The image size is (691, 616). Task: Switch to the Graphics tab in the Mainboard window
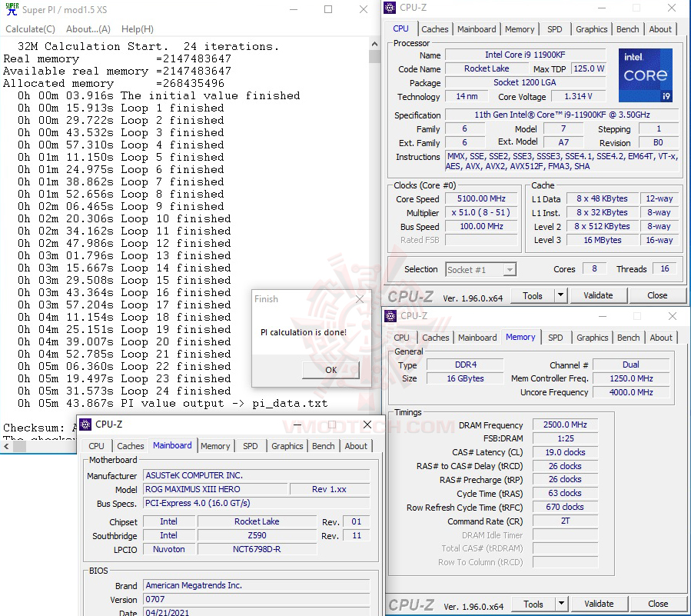pyautogui.click(x=288, y=445)
